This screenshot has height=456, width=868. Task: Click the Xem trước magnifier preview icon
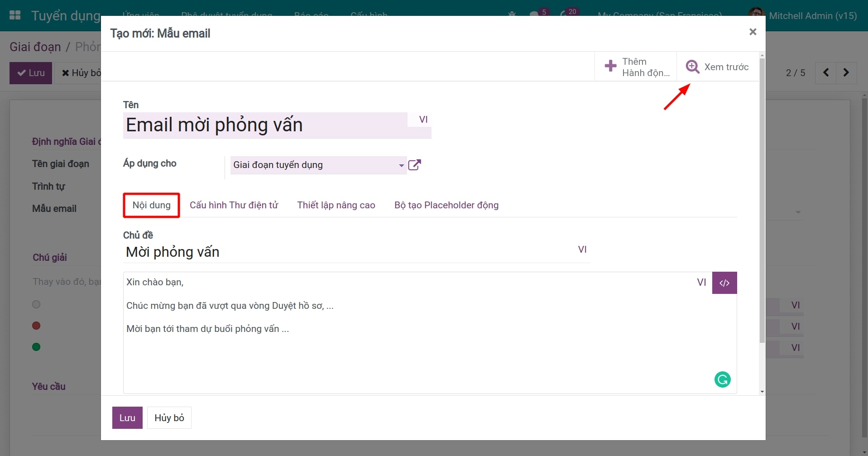coord(693,66)
